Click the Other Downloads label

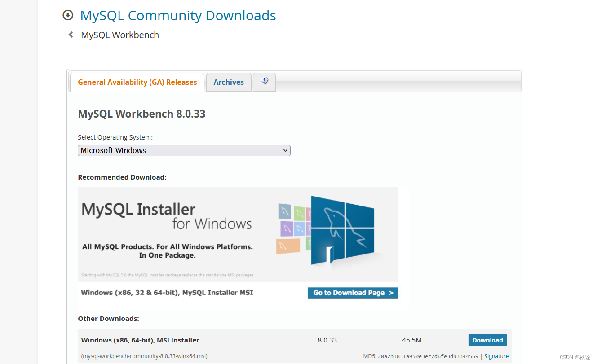pyautogui.click(x=108, y=319)
